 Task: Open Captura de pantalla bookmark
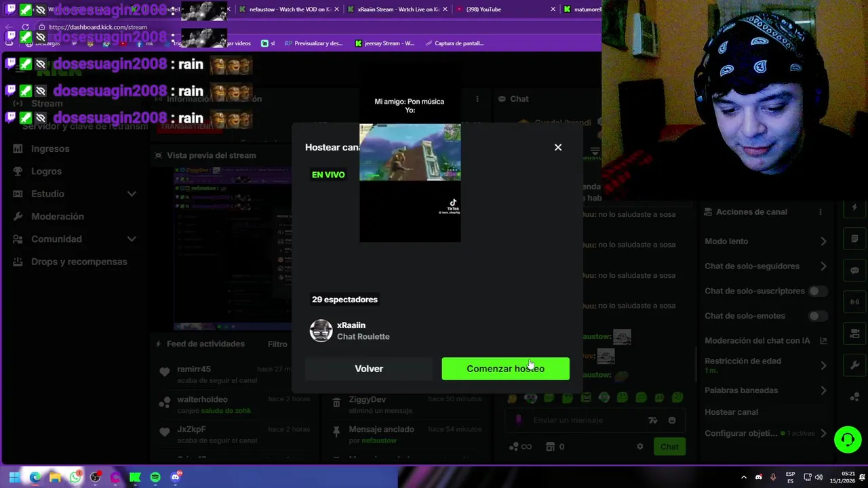pyautogui.click(x=454, y=43)
